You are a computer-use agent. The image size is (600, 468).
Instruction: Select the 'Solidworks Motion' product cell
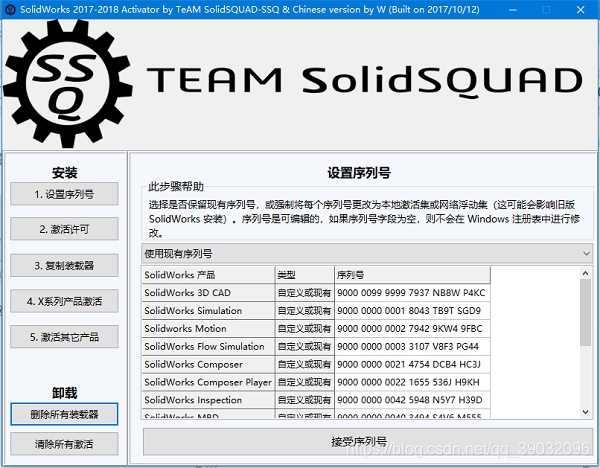pos(208,328)
